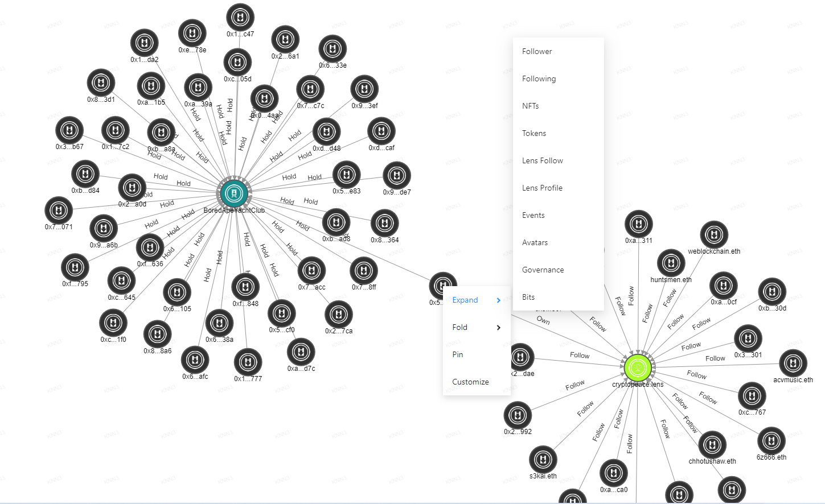Choose Customize in the context menu
825x504 pixels.
(477, 382)
